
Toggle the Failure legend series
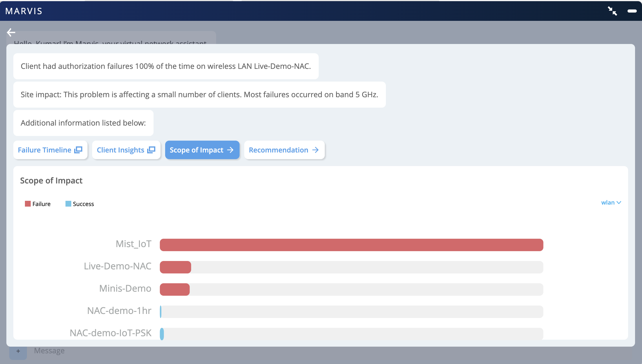(38, 204)
